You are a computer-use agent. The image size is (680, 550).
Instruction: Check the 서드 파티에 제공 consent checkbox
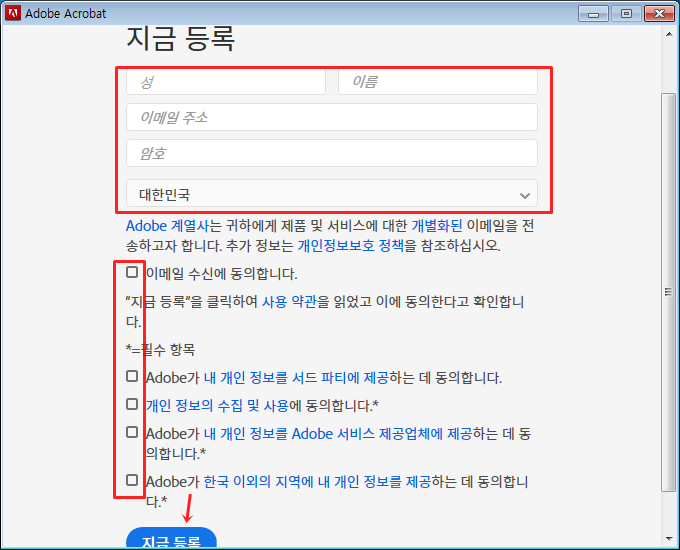coord(132,376)
